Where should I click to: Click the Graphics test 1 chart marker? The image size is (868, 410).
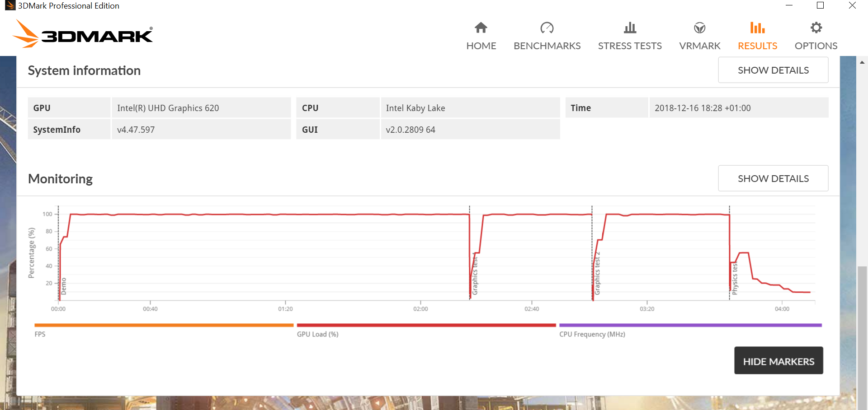(475, 275)
